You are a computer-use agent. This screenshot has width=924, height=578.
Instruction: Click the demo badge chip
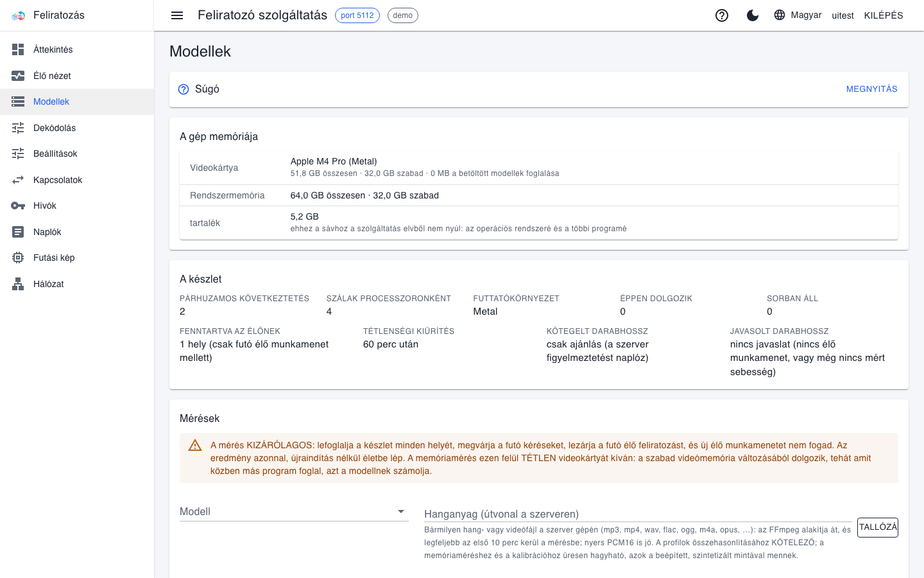403,15
